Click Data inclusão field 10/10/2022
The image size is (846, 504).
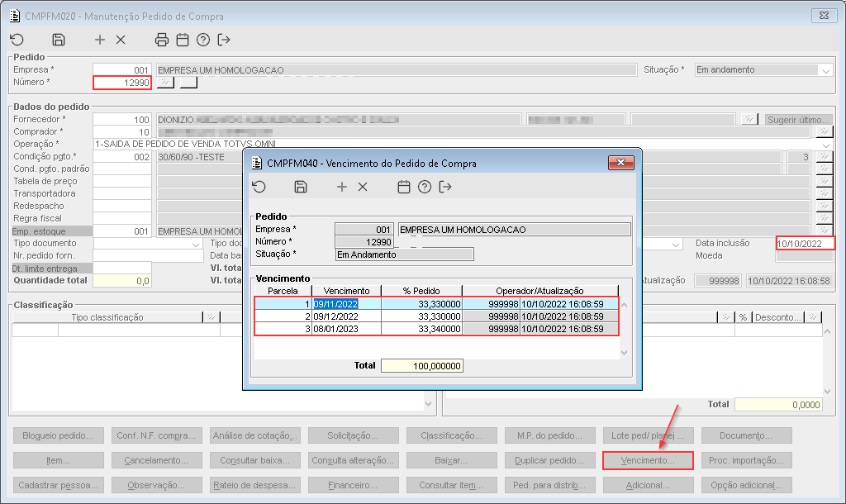click(805, 244)
